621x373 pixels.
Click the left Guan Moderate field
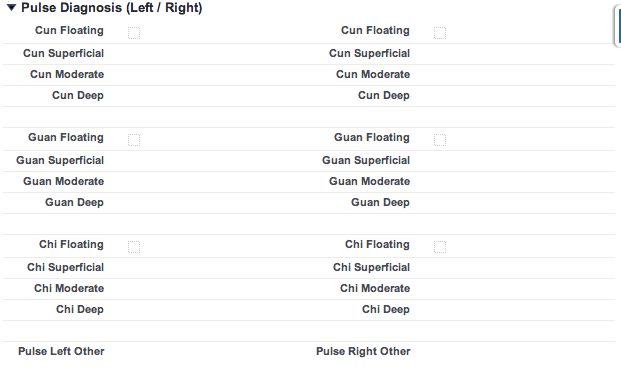(210, 182)
